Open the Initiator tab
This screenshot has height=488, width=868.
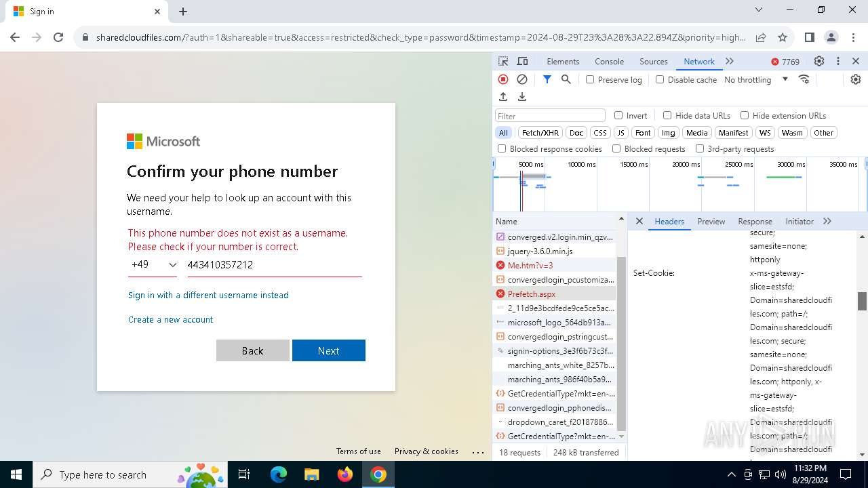tap(800, 221)
